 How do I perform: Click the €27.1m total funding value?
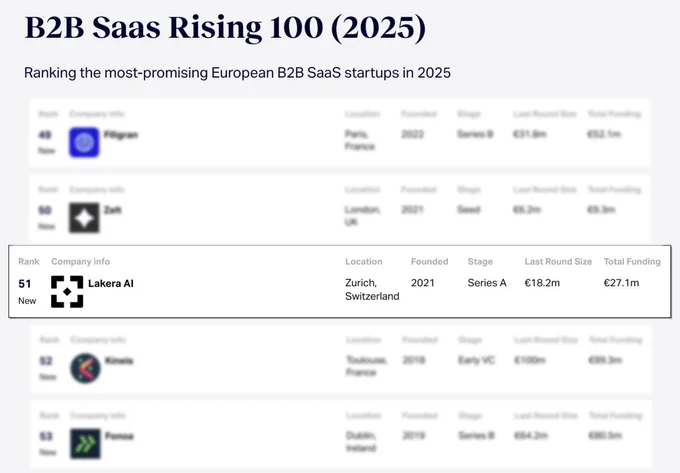621,283
